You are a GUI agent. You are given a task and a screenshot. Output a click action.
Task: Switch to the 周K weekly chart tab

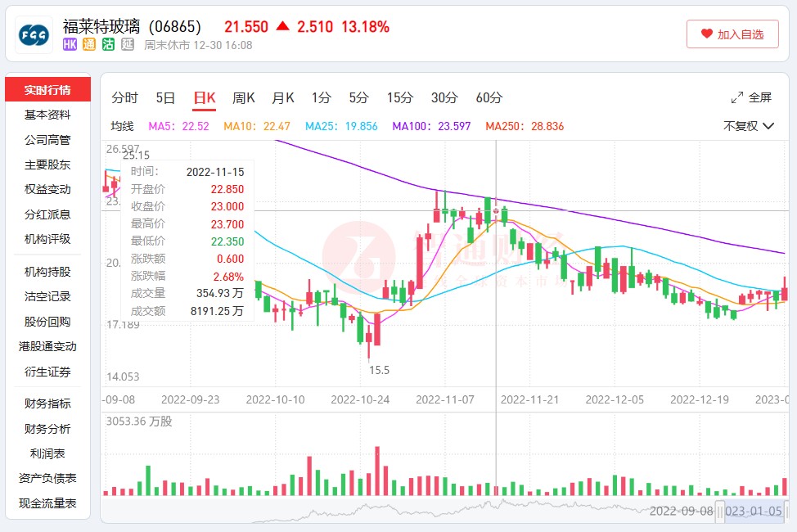pyautogui.click(x=245, y=97)
